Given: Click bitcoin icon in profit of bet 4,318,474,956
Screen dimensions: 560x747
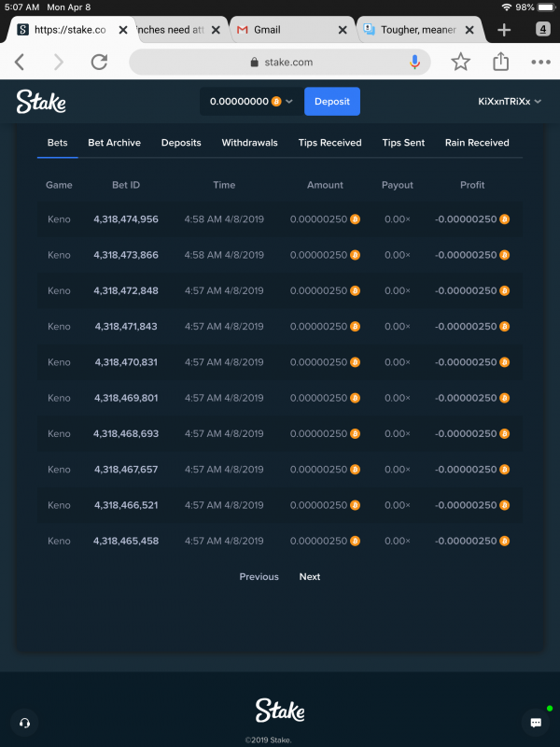Looking at the screenshot, I should 504,219.
